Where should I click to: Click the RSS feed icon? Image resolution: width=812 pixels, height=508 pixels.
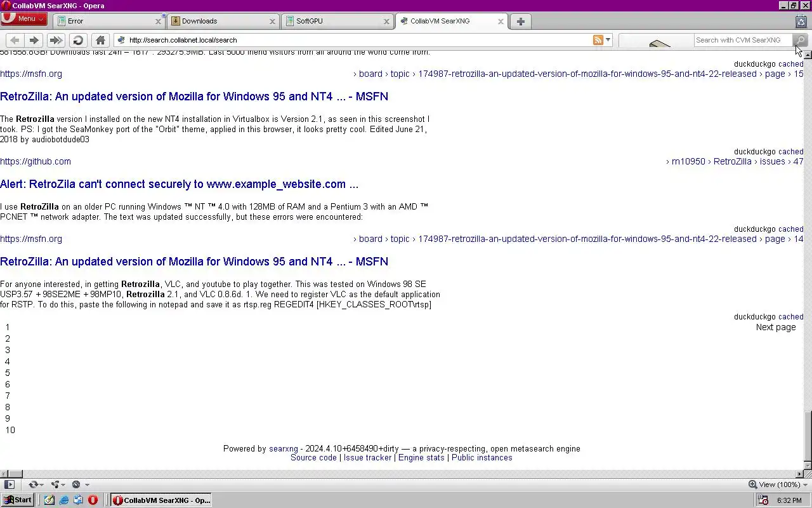(x=598, y=40)
